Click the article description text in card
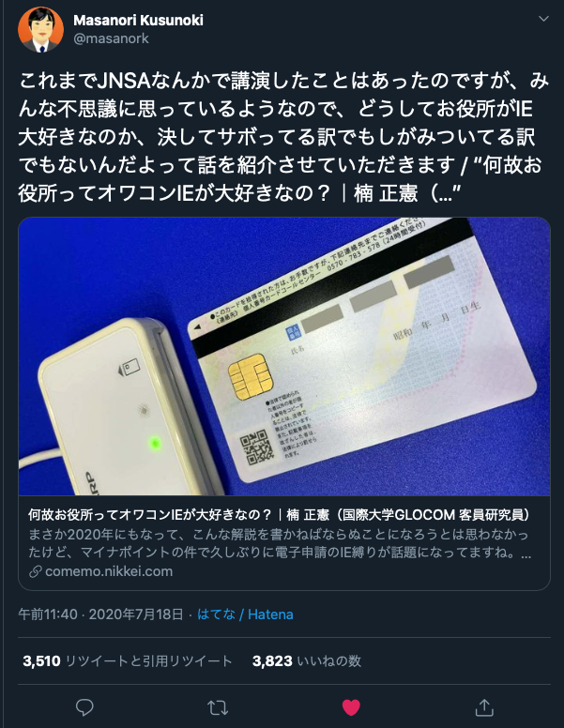564x728 pixels. pos(280,544)
